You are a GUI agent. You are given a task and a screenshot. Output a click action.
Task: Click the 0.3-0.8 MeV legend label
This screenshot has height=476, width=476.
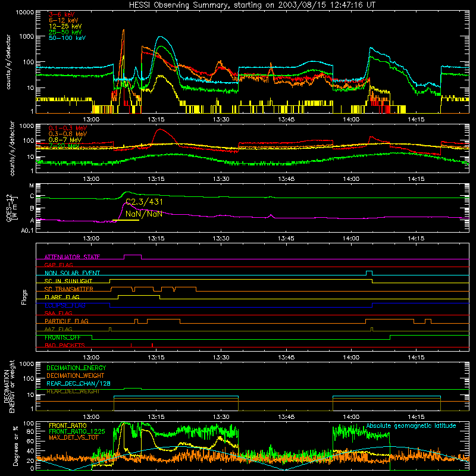click(x=68, y=134)
